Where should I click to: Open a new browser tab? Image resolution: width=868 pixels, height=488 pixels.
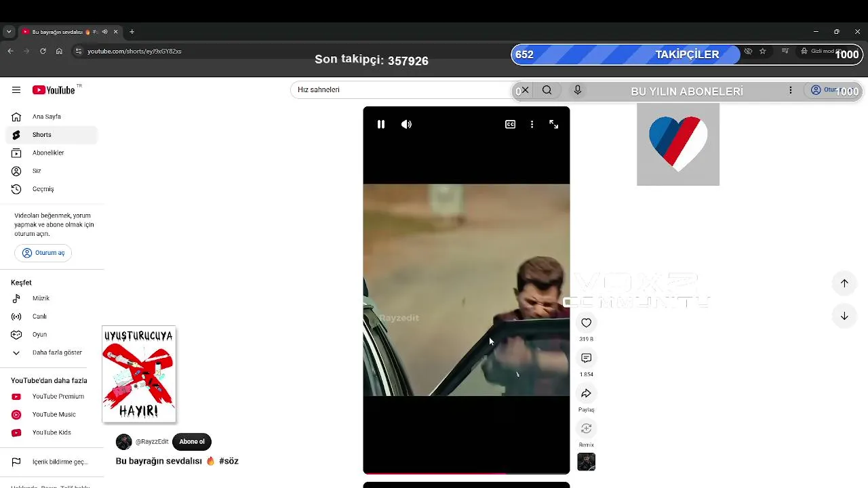coord(132,32)
